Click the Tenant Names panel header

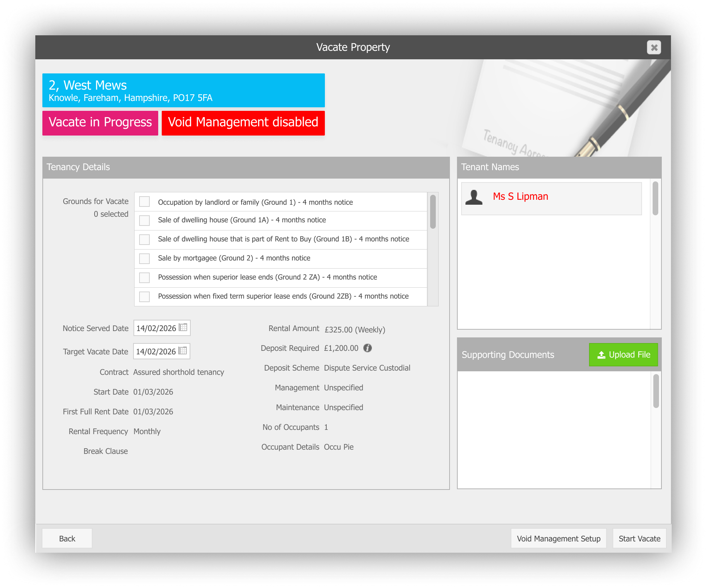click(559, 167)
